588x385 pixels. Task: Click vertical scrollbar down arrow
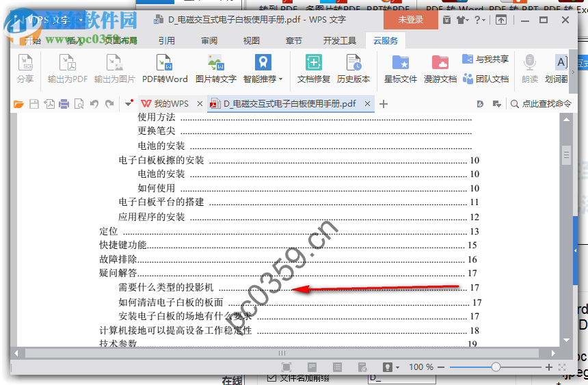point(566,341)
